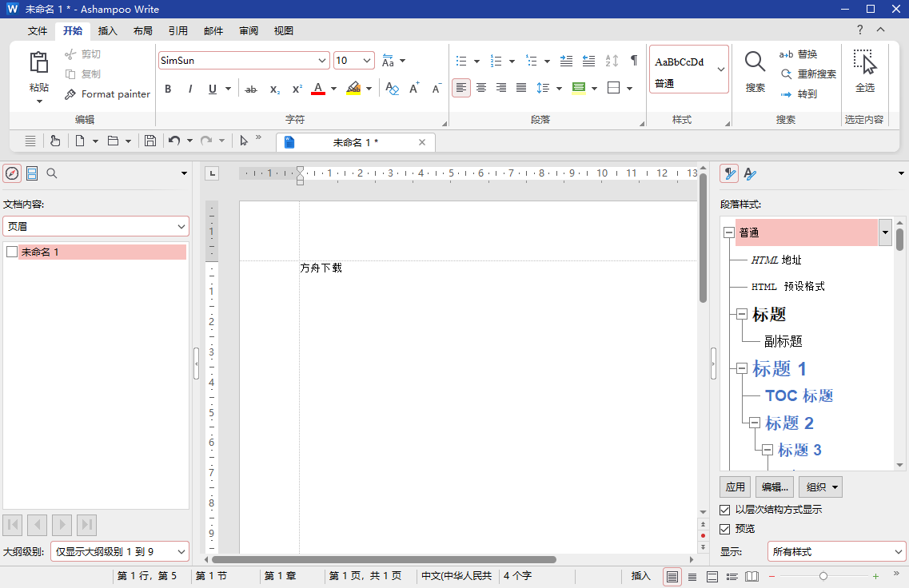
Task: Apply the yellow highlight color
Action: click(353, 89)
